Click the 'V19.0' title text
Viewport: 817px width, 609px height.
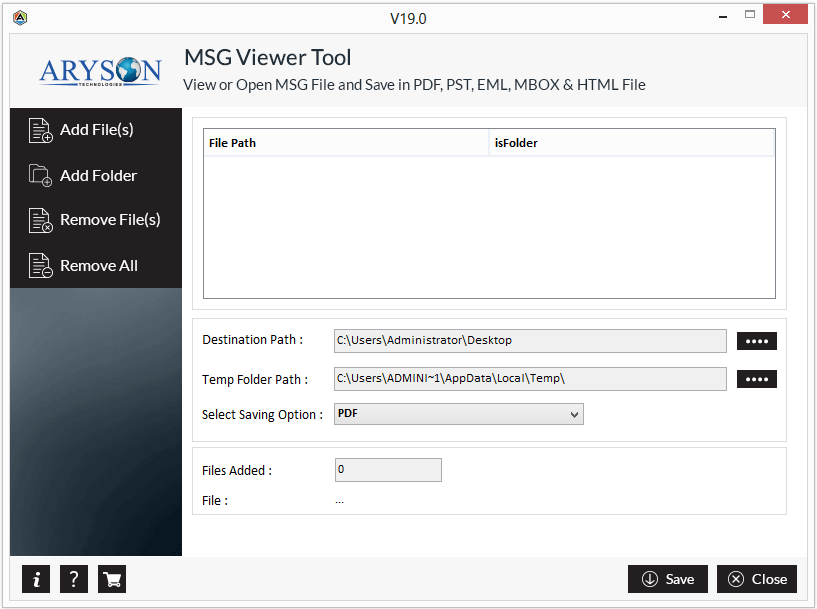click(408, 19)
